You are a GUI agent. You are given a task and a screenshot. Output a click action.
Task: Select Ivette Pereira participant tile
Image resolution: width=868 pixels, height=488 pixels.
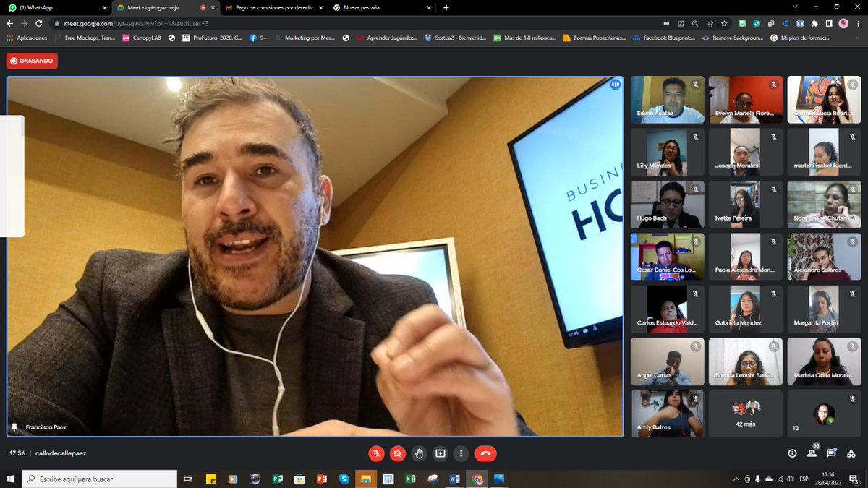(746, 205)
